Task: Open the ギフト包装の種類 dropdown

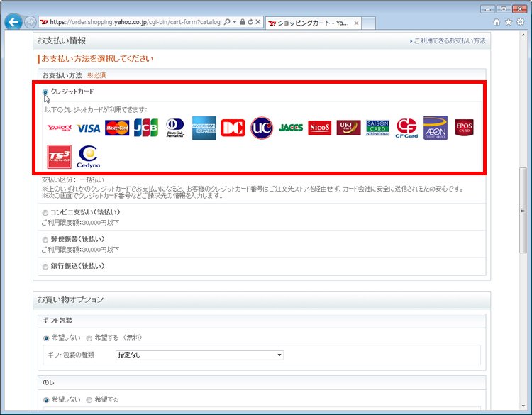Action: click(199, 355)
